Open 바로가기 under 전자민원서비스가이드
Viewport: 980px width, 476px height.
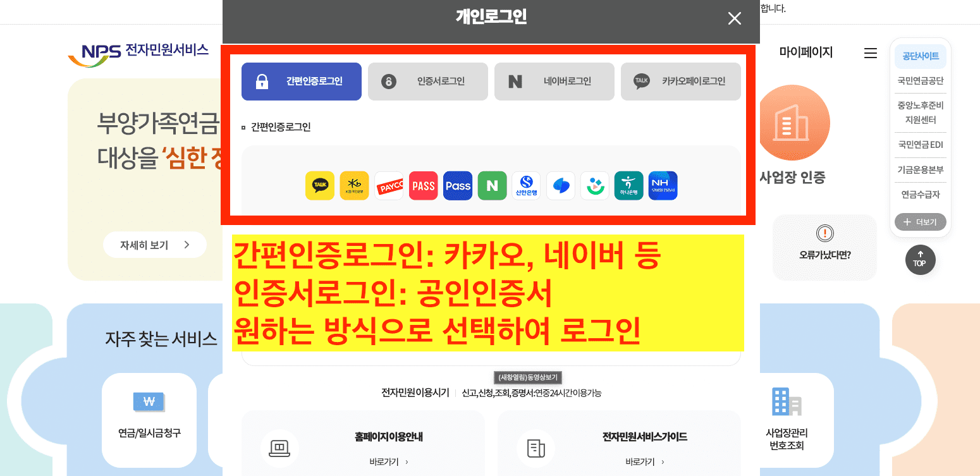(x=645, y=462)
